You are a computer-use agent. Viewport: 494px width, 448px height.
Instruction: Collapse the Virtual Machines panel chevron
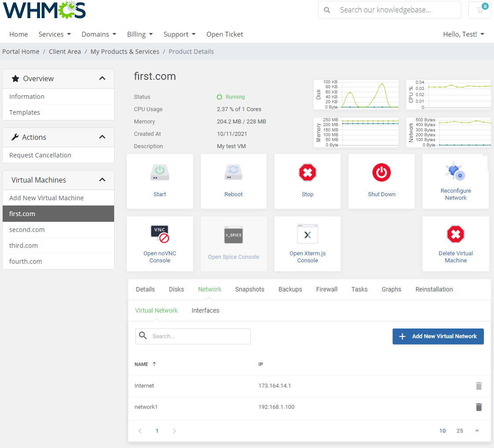pos(102,180)
